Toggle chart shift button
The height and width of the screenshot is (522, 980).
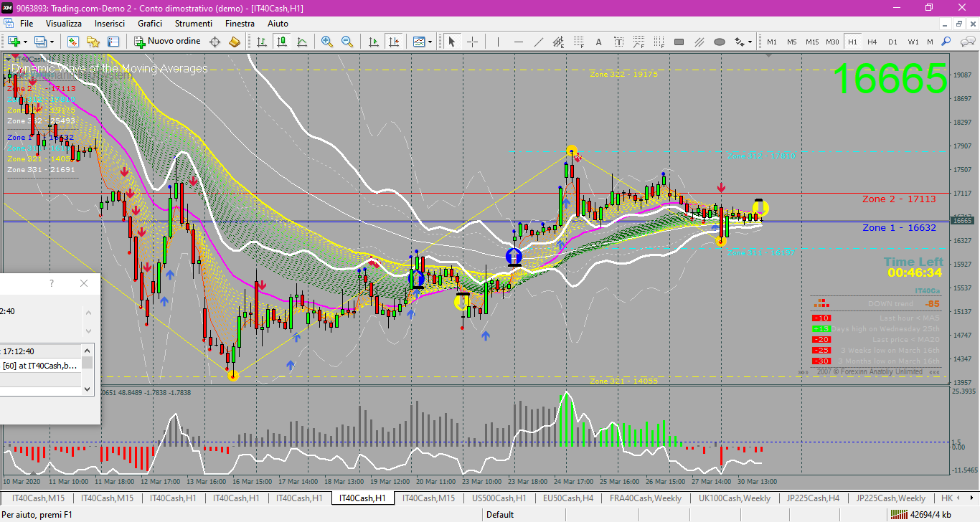pos(393,42)
